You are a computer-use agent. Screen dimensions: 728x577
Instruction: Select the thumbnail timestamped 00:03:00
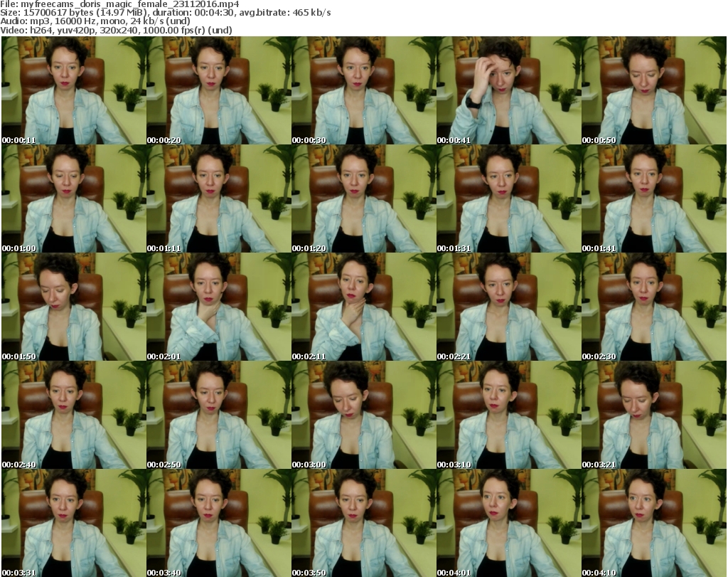point(363,415)
